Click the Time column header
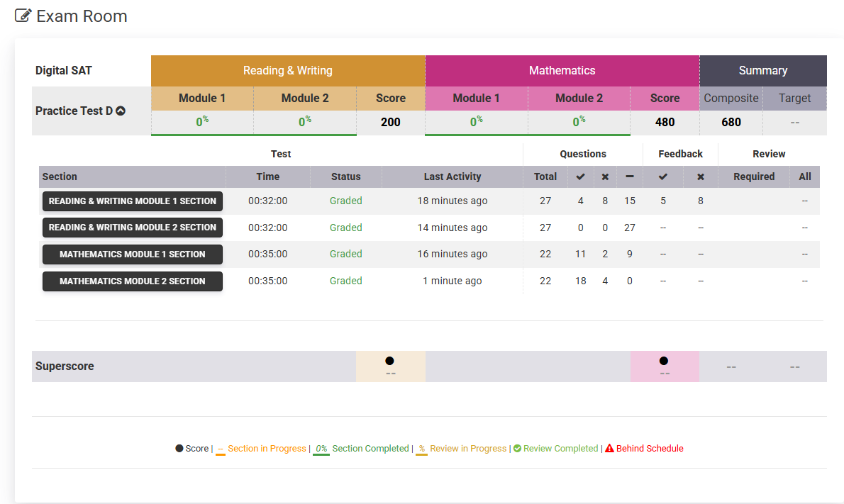Image resolution: width=844 pixels, height=504 pixels. (x=267, y=177)
